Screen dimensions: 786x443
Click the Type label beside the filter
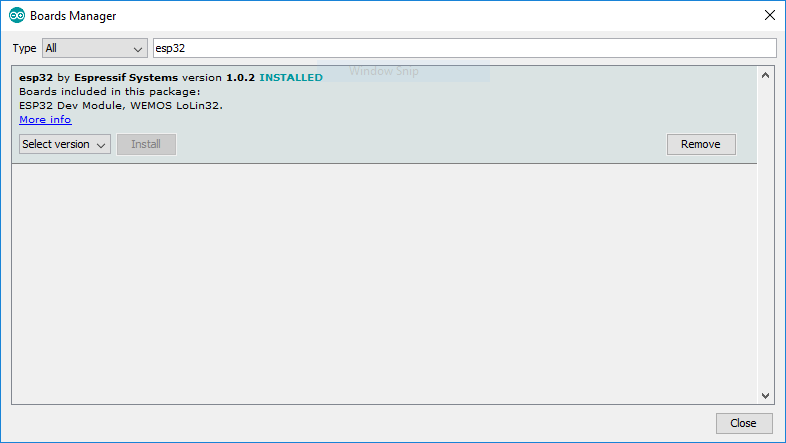click(24, 49)
